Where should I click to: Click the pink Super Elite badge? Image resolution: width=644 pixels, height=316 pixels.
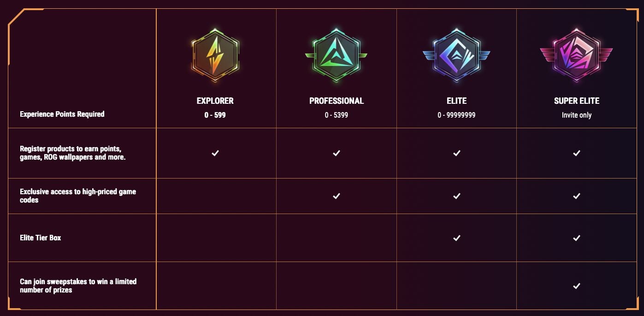[x=576, y=55]
